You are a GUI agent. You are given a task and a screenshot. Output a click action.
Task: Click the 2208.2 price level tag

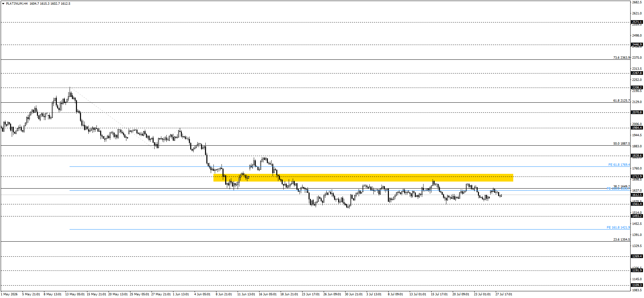pos(637,88)
